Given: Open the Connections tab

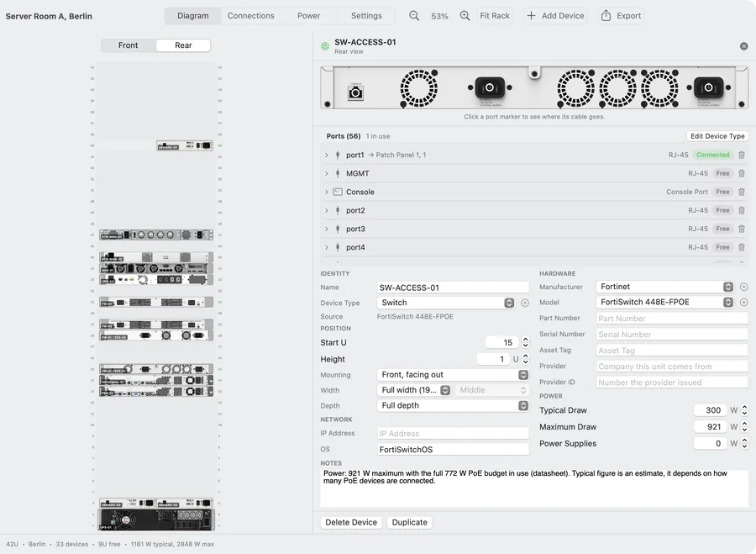Looking at the screenshot, I should [250, 16].
